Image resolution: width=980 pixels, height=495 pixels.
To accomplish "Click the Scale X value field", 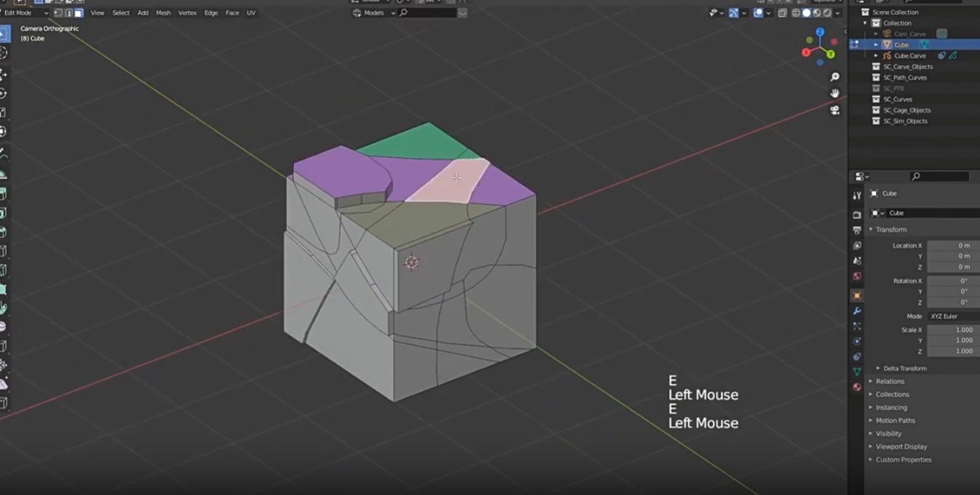I will (952, 330).
